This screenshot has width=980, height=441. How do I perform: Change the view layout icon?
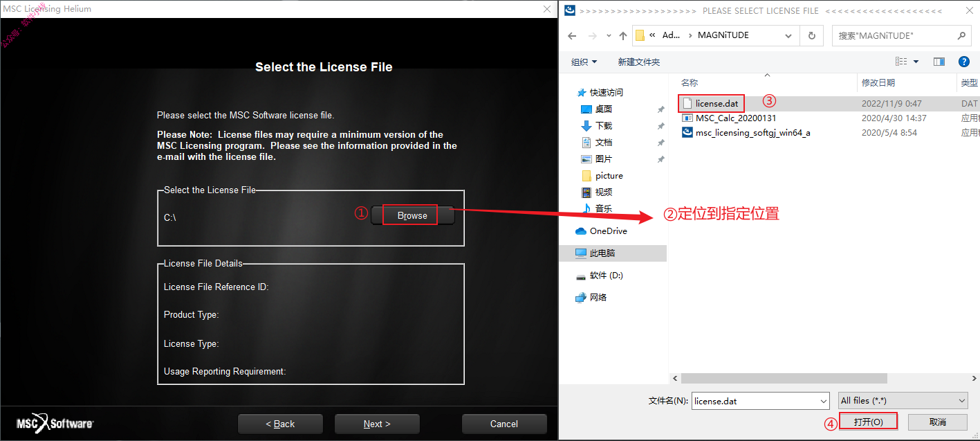(x=901, y=62)
